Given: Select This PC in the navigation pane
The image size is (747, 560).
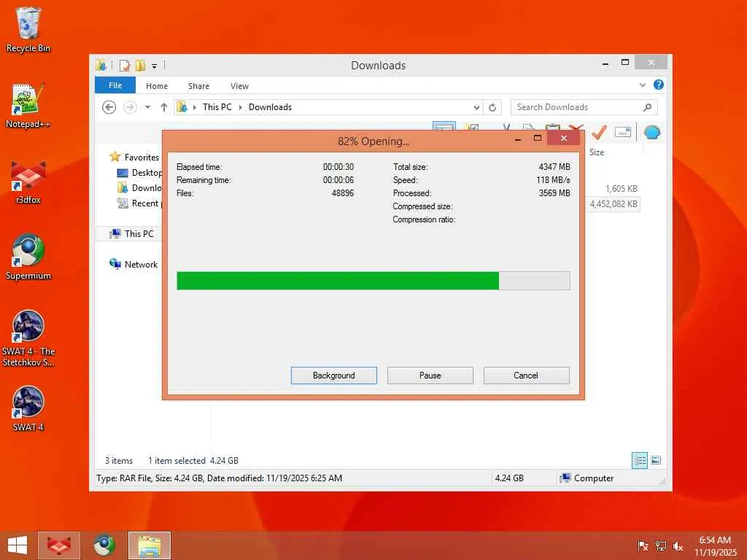Looking at the screenshot, I should (x=132, y=234).
